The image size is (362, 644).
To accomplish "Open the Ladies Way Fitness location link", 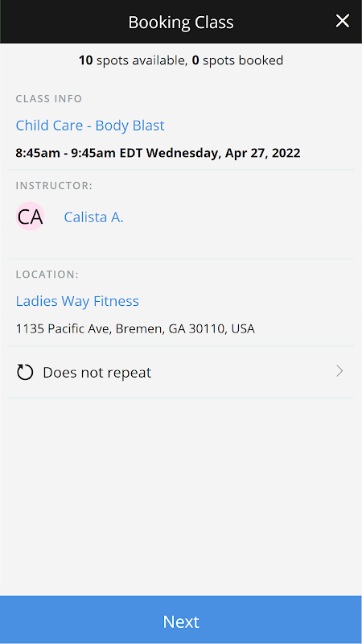I will tap(77, 301).
